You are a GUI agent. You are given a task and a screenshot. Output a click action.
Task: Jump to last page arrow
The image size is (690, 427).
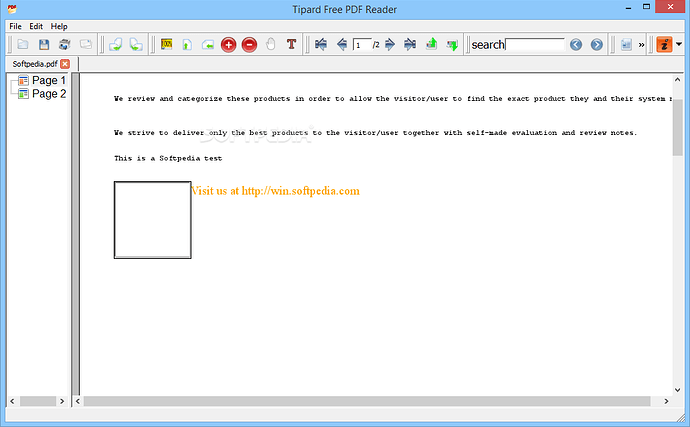click(410, 44)
